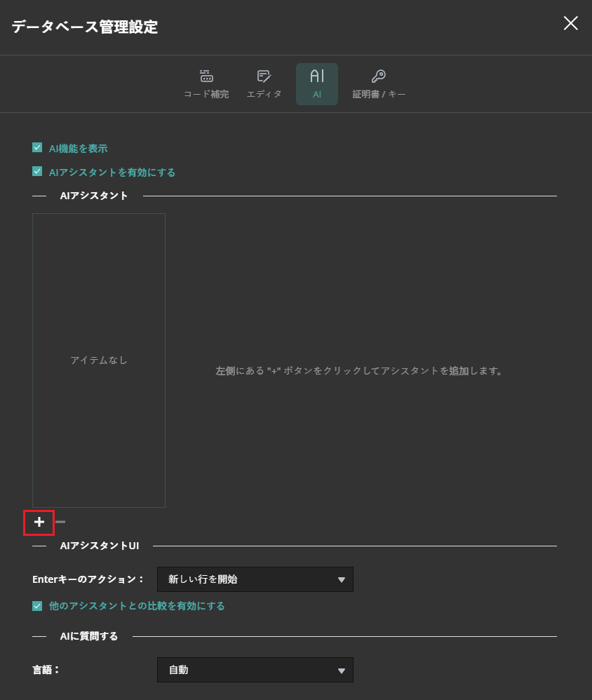Add a new assistant with the + button
The height and width of the screenshot is (700, 592).
pyautogui.click(x=39, y=522)
